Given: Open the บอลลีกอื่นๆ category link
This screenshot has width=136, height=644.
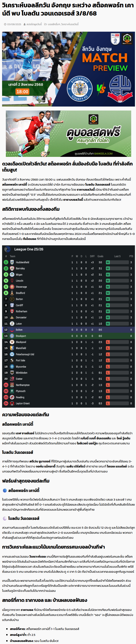Looking at the screenshot, I should point(54,24).
